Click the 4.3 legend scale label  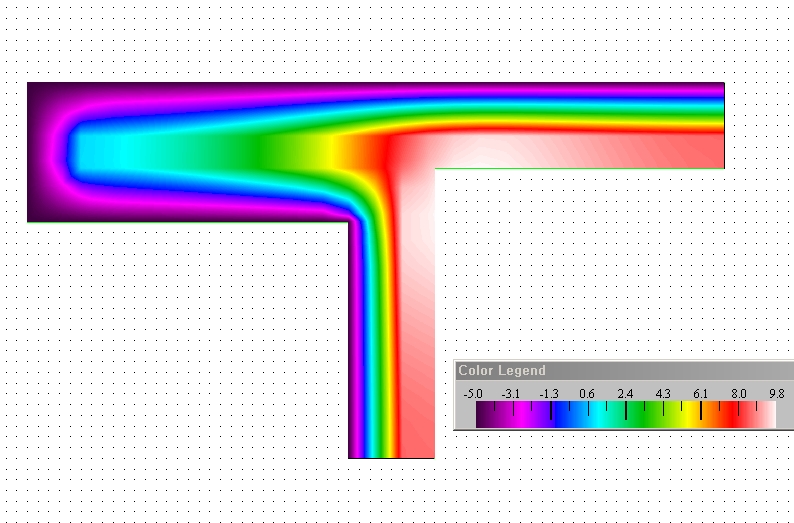(x=663, y=394)
